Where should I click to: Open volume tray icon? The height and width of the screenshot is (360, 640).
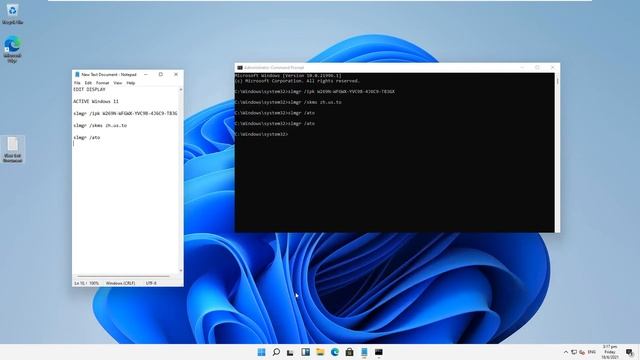point(582,352)
